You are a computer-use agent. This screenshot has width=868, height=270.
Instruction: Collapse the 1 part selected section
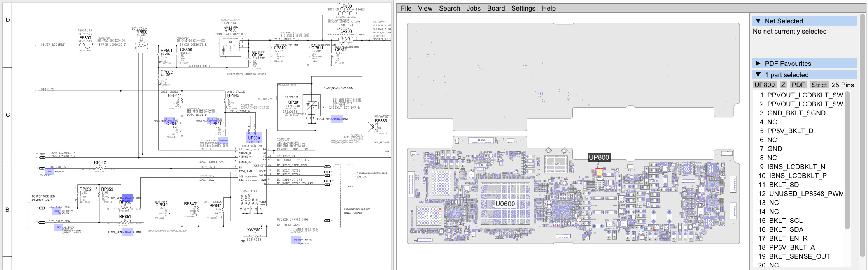click(758, 75)
